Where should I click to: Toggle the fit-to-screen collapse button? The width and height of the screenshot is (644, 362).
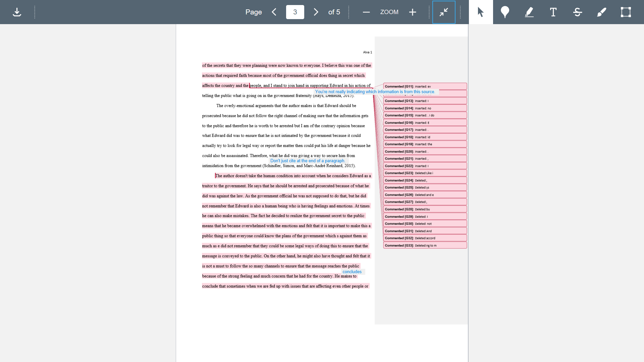coord(444,12)
